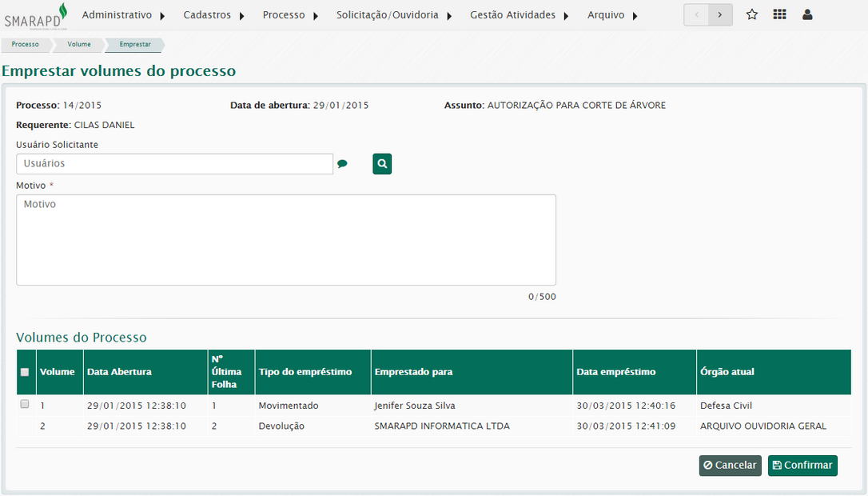Expand the Gestão Atividades menu
868x496 pixels.
coord(519,15)
